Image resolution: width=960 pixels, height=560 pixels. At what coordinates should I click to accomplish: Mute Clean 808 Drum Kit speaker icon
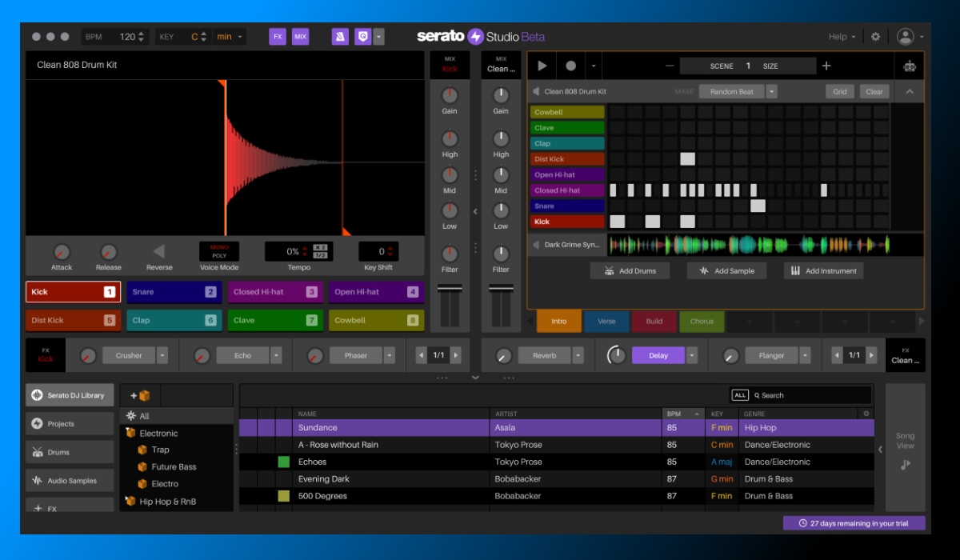(x=537, y=92)
